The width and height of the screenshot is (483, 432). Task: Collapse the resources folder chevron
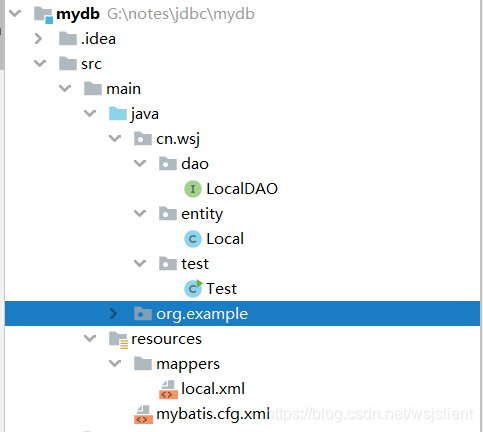coord(90,339)
